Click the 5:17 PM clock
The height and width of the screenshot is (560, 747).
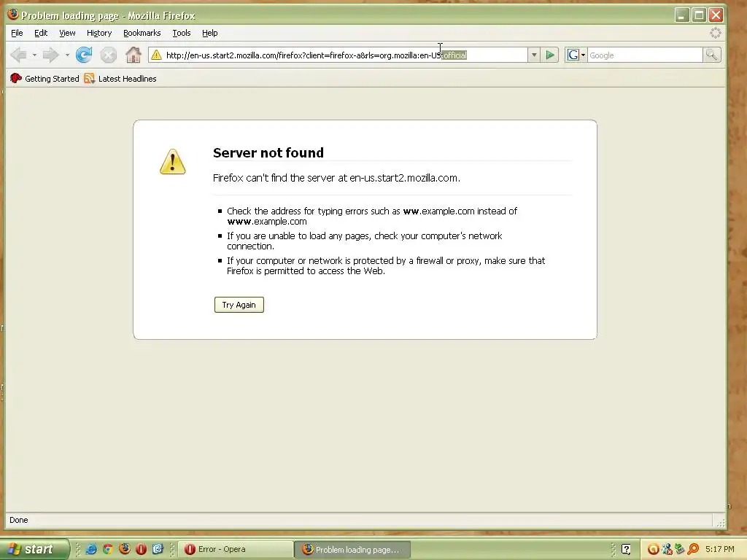tap(720, 549)
